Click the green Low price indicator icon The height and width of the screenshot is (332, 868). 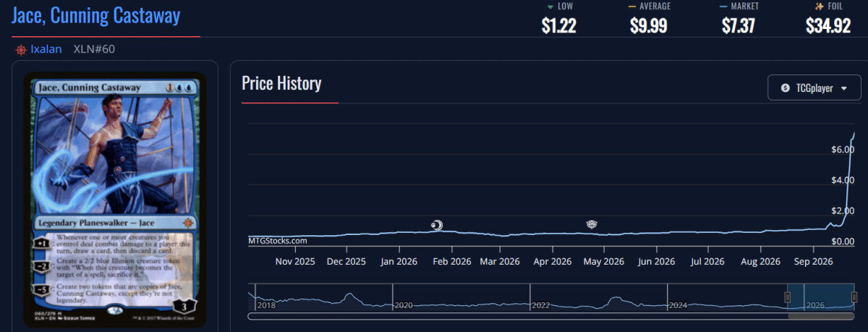(x=550, y=7)
